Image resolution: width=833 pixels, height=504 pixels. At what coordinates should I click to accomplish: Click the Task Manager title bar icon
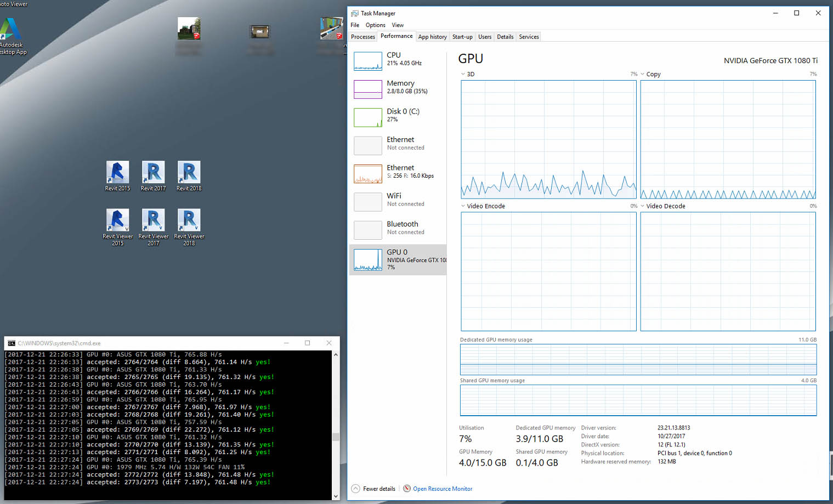coord(354,13)
